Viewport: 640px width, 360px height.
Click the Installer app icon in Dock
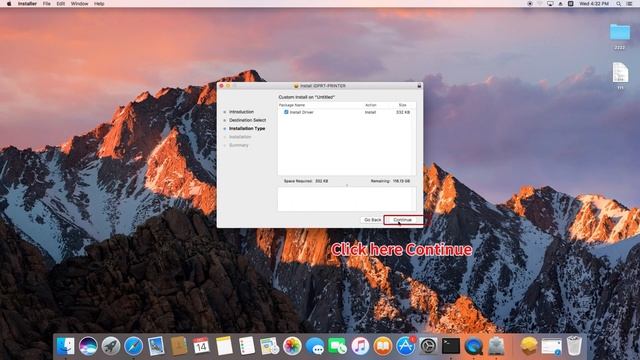coord(496,346)
